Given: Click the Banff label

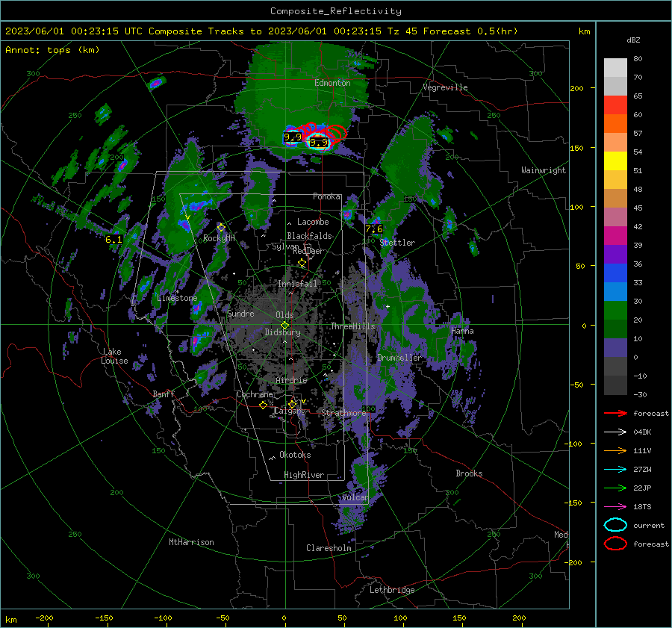Looking at the screenshot, I should click(164, 394).
